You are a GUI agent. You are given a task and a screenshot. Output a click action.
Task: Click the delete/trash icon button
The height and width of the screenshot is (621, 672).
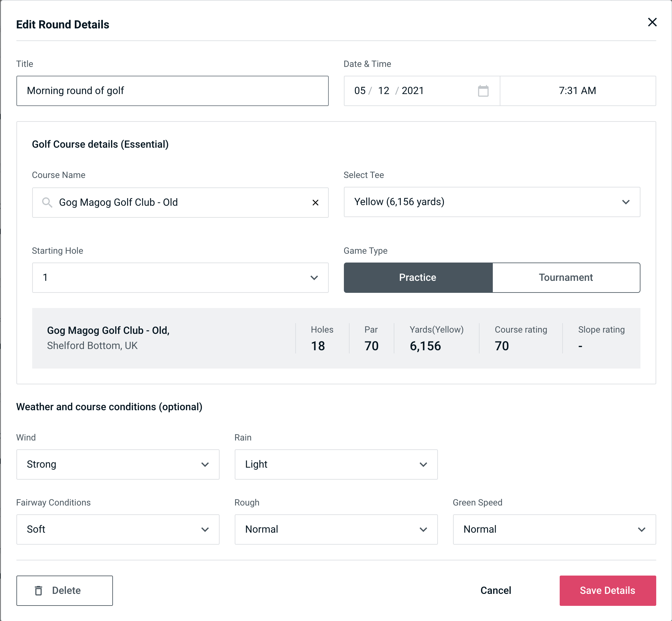tap(40, 590)
